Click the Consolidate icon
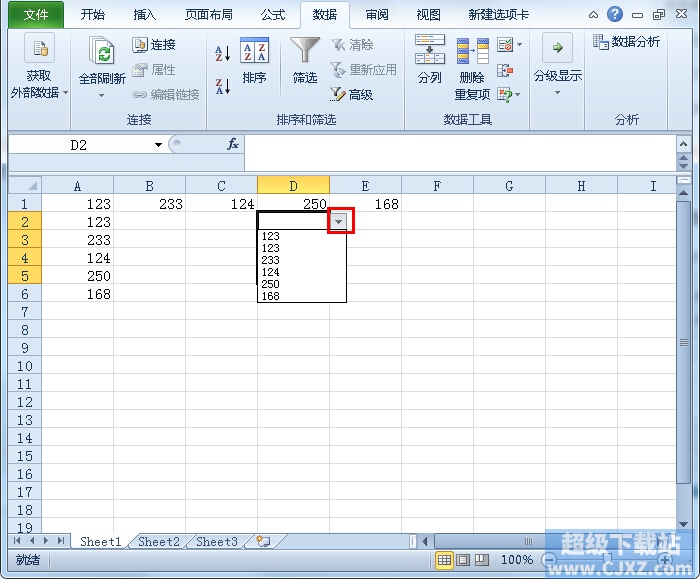Image resolution: width=700 pixels, height=579 pixels. (505, 70)
